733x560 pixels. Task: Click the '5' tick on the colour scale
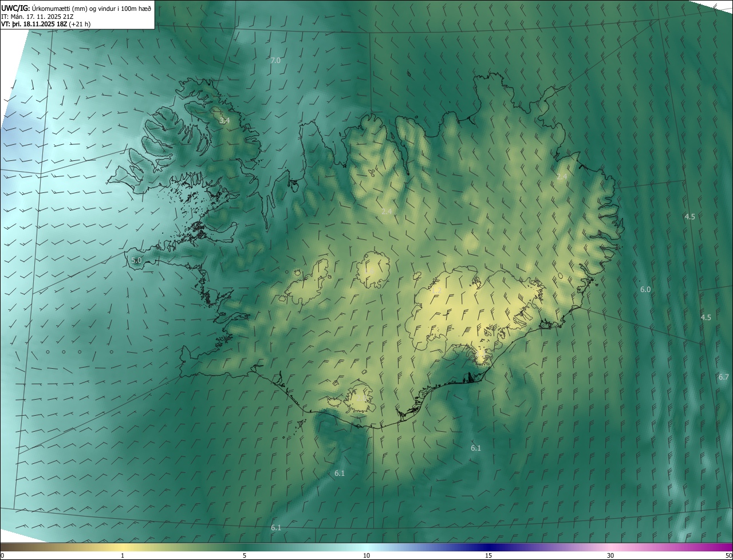click(x=245, y=555)
